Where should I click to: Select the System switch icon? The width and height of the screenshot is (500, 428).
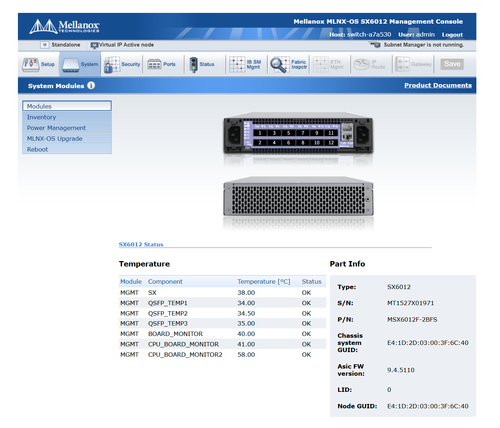pos(71,65)
